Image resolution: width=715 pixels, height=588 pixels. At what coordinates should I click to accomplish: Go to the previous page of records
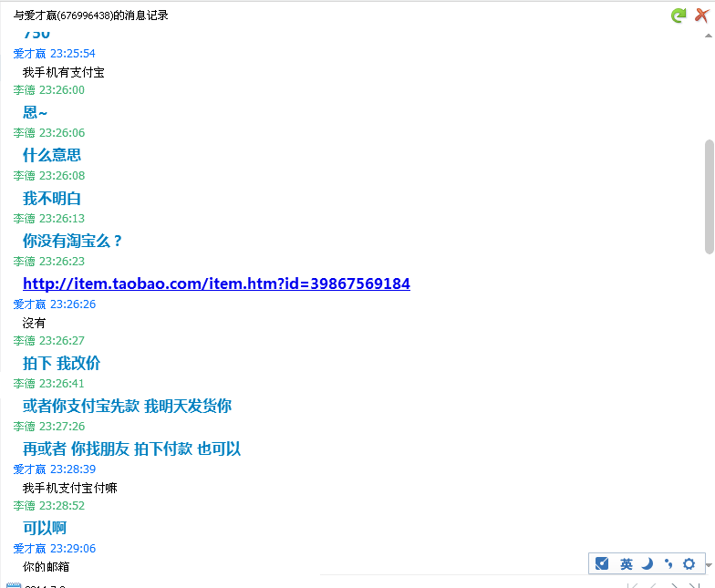click(x=651, y=585)
